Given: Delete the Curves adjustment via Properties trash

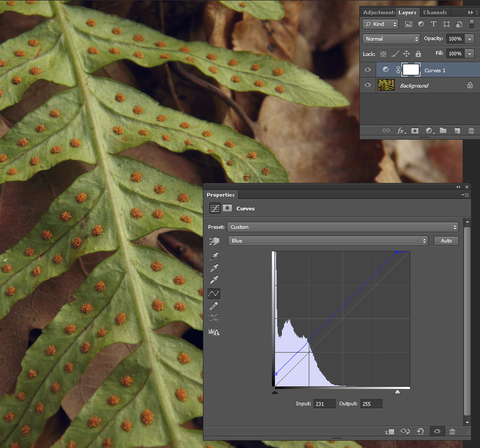Looking at the screenshot, I should tap(452, 431).
